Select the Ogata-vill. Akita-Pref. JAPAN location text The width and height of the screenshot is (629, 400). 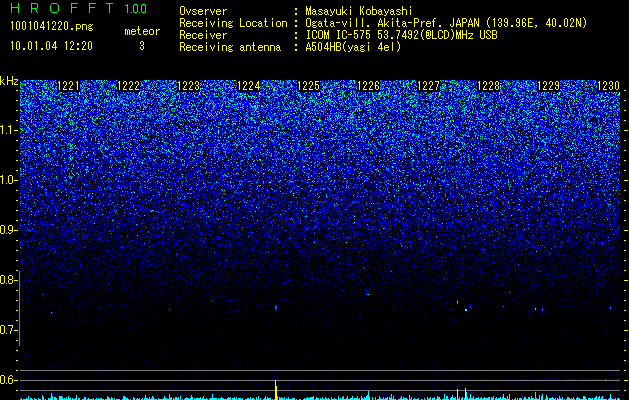(448, 23)
